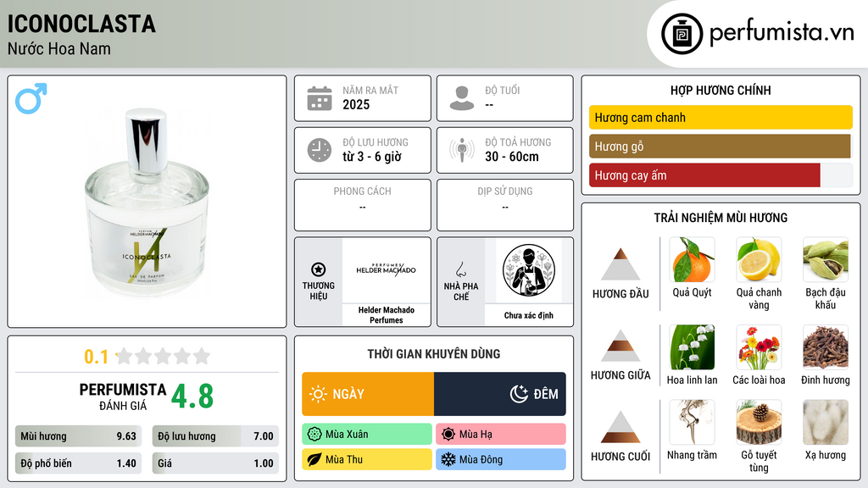Click the Thời gian khuyên dùng heading
This screenshot has height=488, width=868.
coord(434,354)
